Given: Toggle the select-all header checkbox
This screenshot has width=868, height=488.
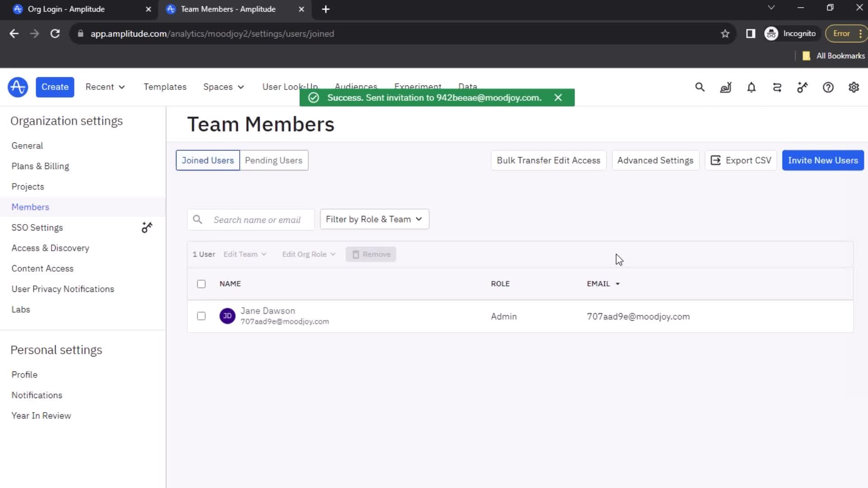Looking at the screenshot, I should coord(201,284).
